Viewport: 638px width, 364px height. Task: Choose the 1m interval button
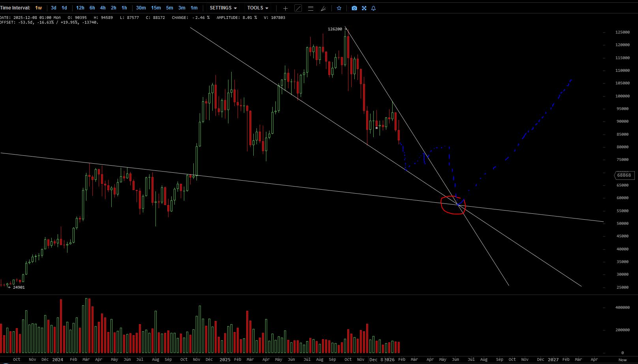click(194, 8)
